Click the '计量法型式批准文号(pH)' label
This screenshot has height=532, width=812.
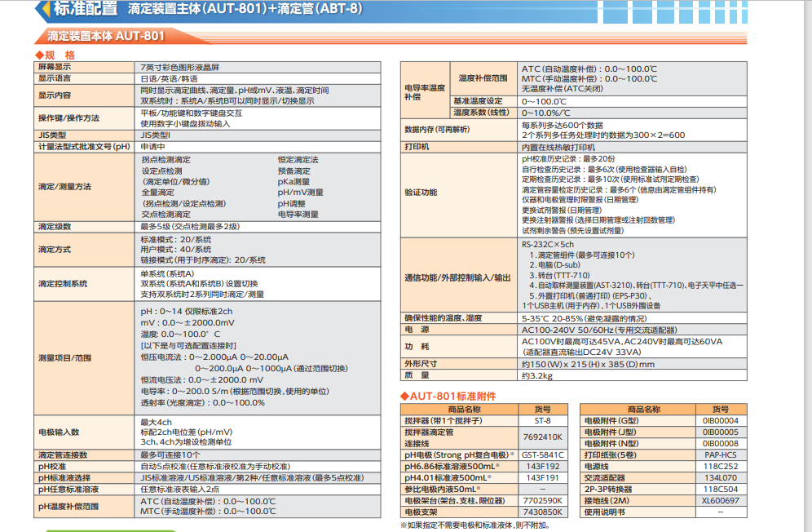point(84,147)
